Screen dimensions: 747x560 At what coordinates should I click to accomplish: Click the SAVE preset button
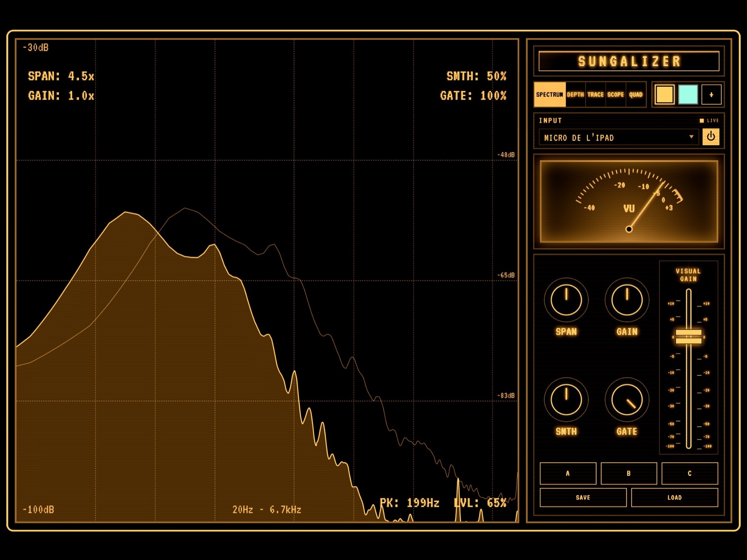coord(583,497)
